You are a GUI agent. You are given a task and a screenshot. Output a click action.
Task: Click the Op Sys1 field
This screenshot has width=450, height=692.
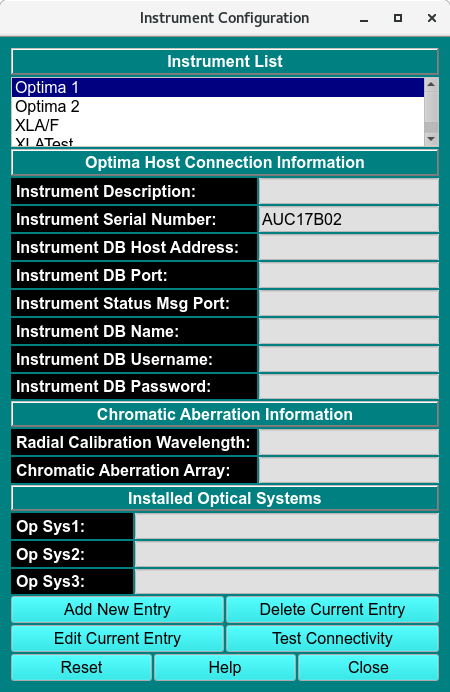tap(287, 526)
